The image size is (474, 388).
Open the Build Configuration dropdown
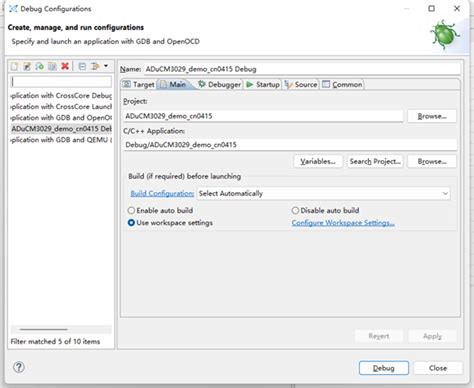pyautogui.click(x=323, y=193)
